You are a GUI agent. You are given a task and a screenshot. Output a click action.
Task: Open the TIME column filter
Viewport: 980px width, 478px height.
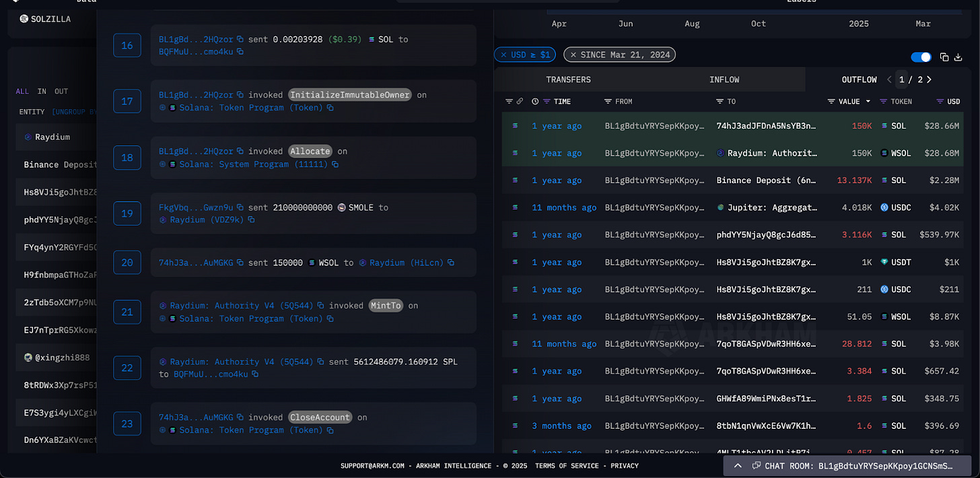(547, 102)
